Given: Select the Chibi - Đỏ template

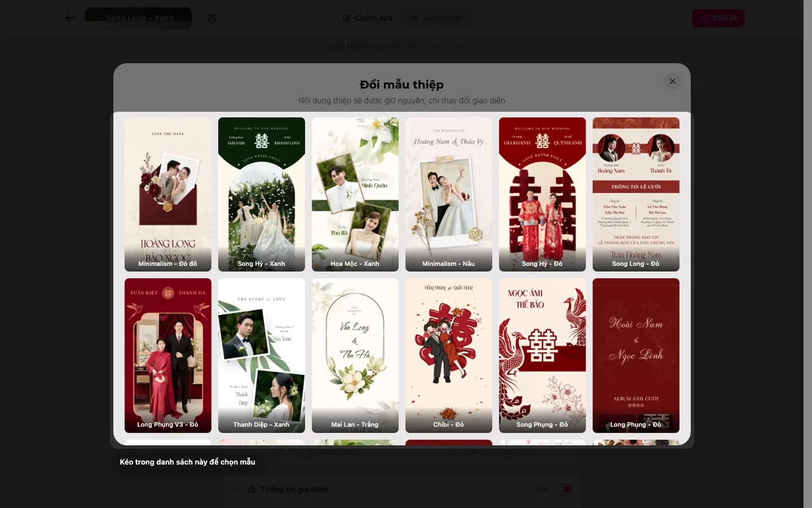Looking at the screenshot, I should 449,356.
